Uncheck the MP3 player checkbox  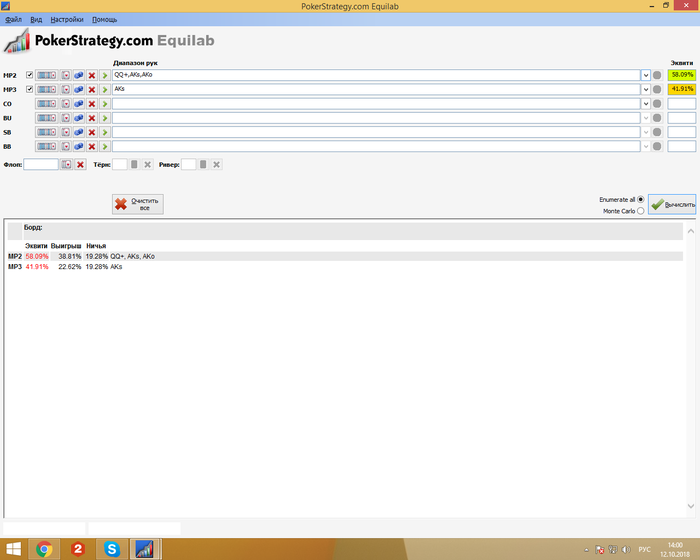(29, 89)
